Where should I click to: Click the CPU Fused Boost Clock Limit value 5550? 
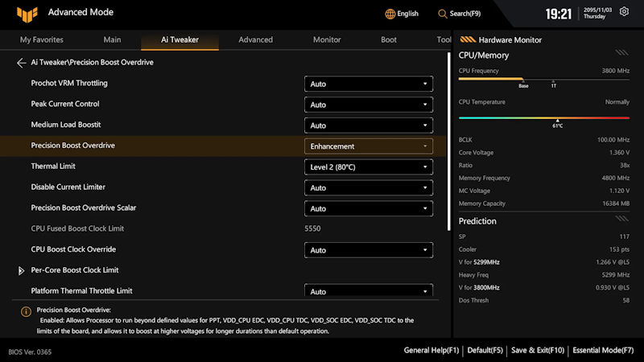(312, 228)
